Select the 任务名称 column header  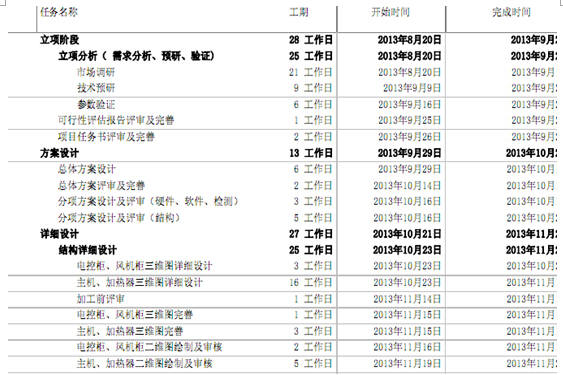[59, 12]
